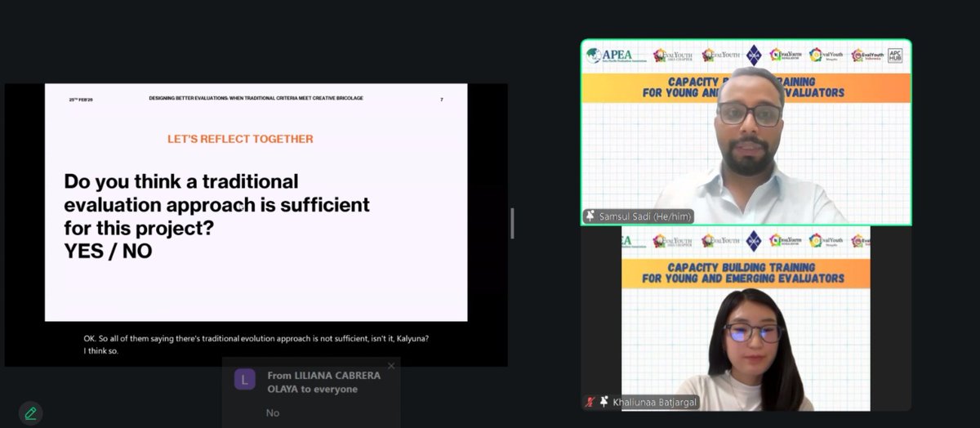Click the Khaliunaa Batjargal name label

pos(653,402)
